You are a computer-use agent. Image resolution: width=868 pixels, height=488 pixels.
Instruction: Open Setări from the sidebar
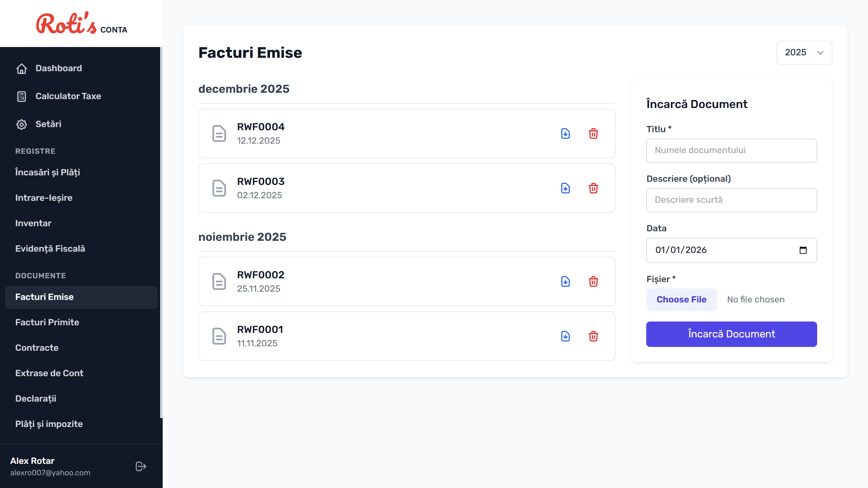49,124
